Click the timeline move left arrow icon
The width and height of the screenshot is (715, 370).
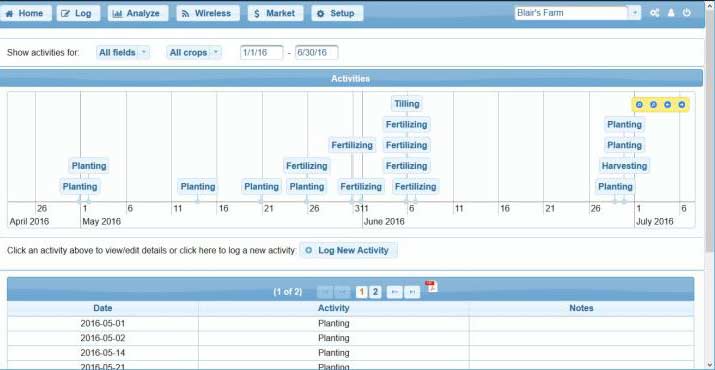pos(667,104)
